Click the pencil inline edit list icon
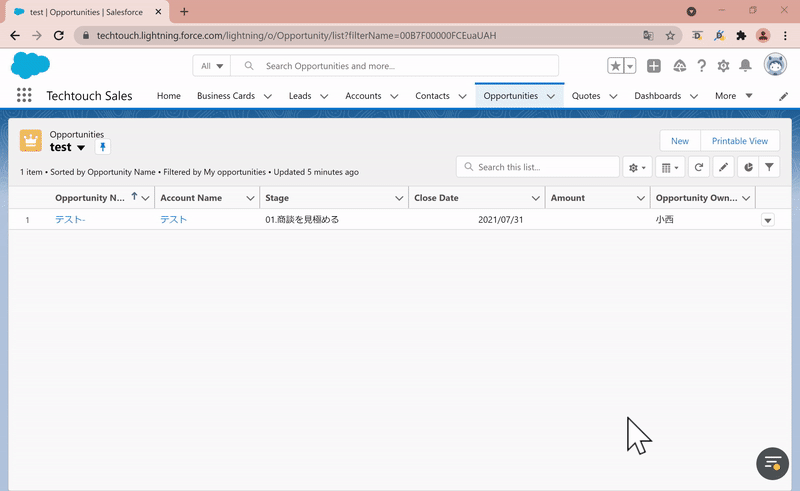The image size is (800, 491). (723, 167)
